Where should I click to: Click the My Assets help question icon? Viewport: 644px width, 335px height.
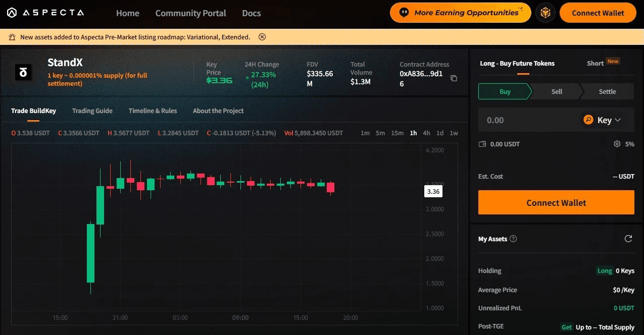pyautogui.click(x=513, y=239)
